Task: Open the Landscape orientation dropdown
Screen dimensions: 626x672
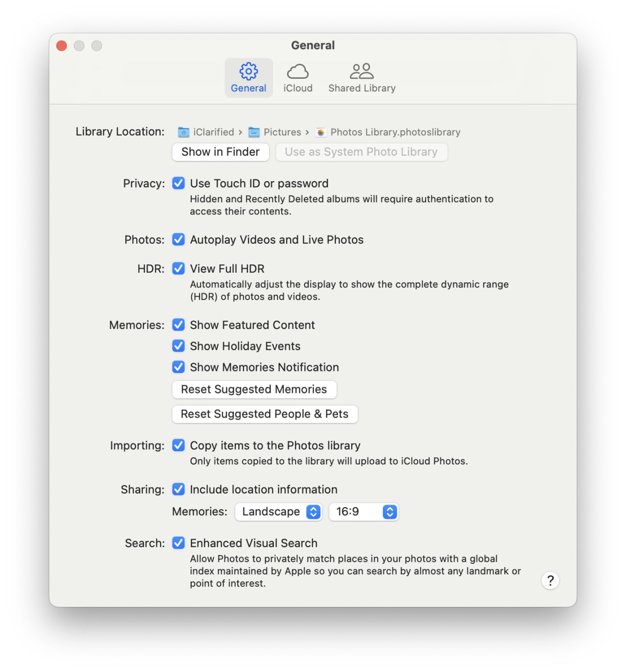Action: pos(278,511)
